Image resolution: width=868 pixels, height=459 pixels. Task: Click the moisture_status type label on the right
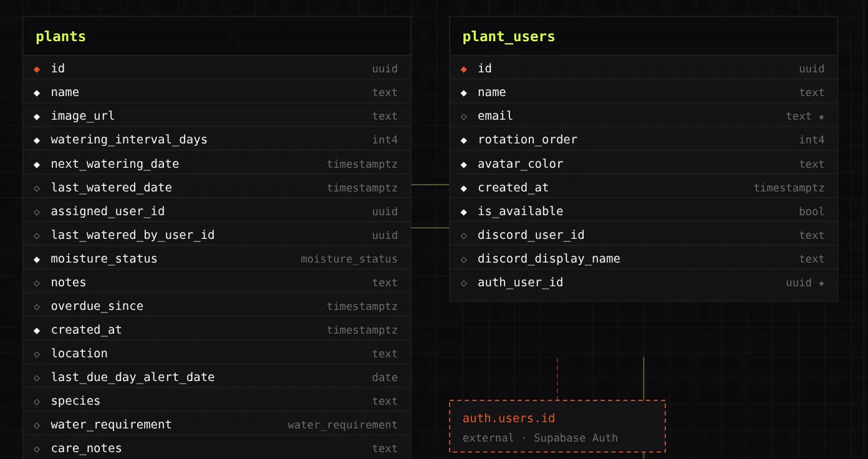[349, 259]
